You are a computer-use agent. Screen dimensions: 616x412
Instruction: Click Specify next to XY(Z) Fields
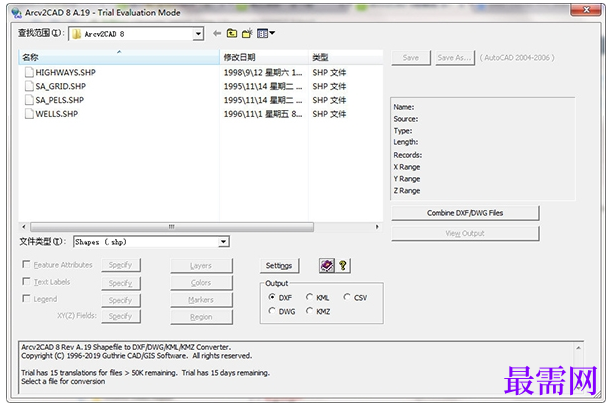(x=121, y=316)
